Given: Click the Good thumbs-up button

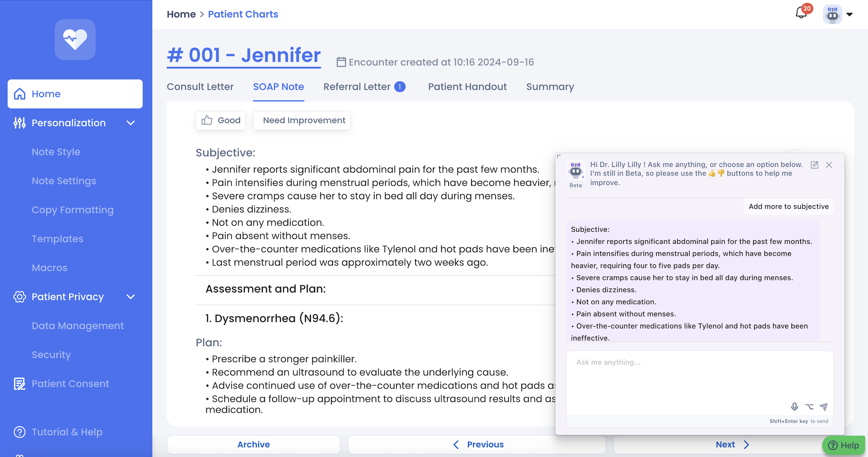Looking at the screenshot, I should 221,120.
